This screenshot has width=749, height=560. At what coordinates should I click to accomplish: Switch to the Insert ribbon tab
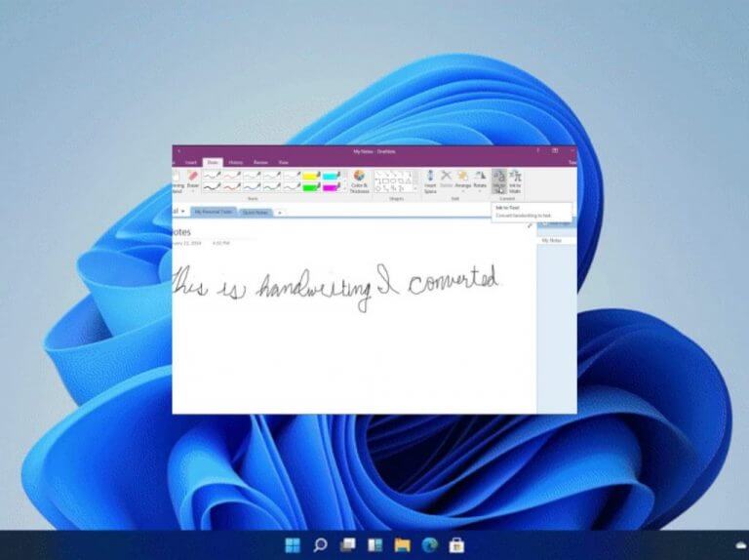coord(191,163)
